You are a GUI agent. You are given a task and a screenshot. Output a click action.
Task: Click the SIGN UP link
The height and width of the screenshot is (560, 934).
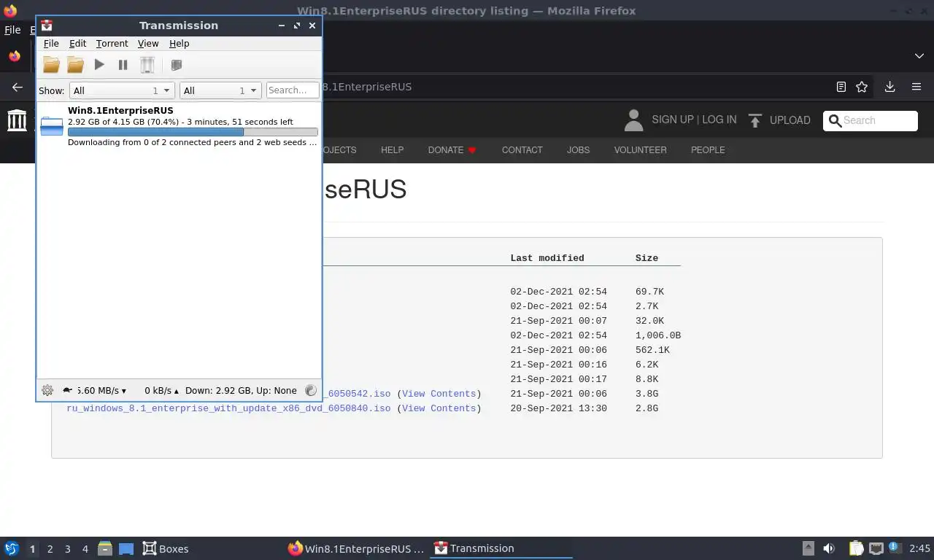(673, 120)
